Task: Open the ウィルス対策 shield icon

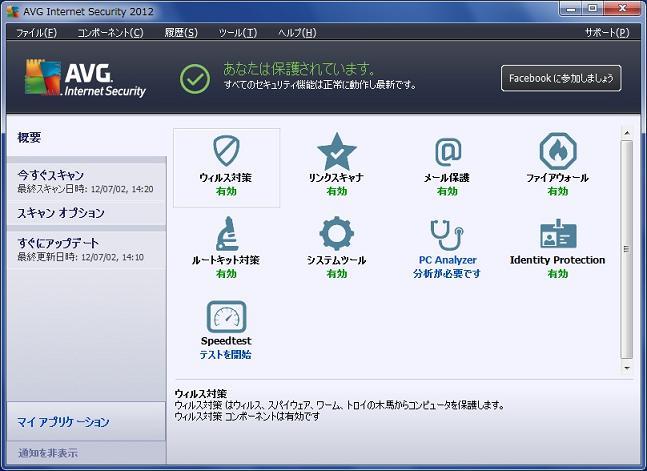Action: click(x=226, y=151)
